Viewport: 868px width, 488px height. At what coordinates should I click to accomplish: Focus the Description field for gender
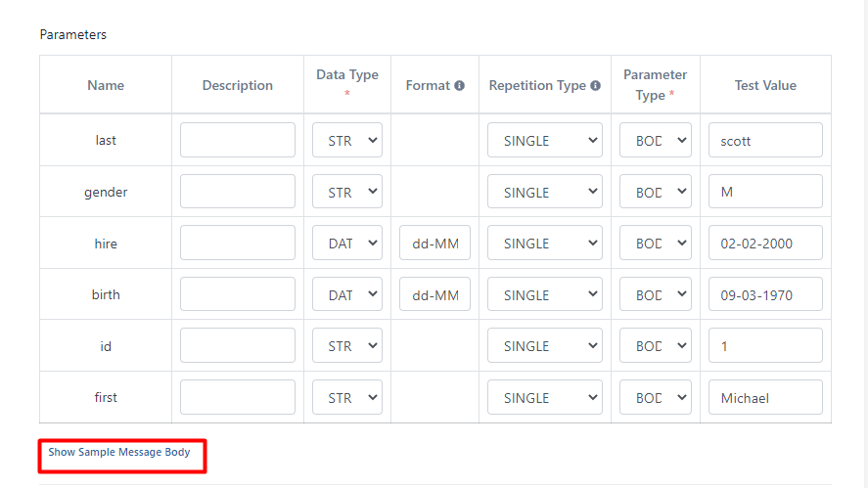tap(238, 192)
